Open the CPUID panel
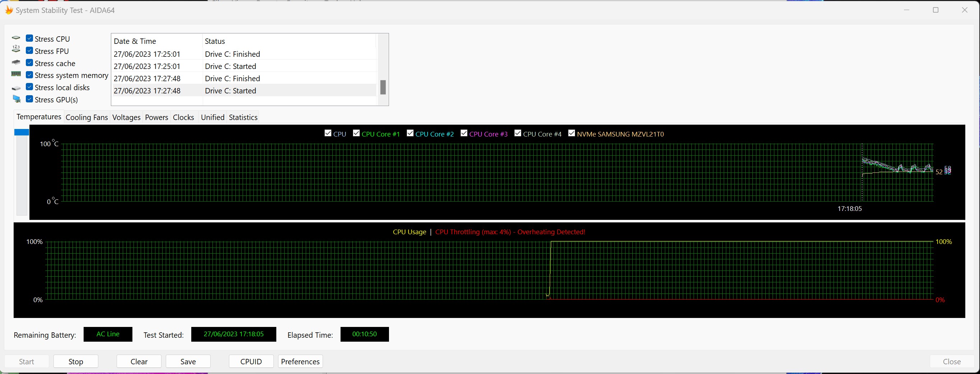Viewport: 980px width, 374px height. pyautogui.click(x=251, y=361)
